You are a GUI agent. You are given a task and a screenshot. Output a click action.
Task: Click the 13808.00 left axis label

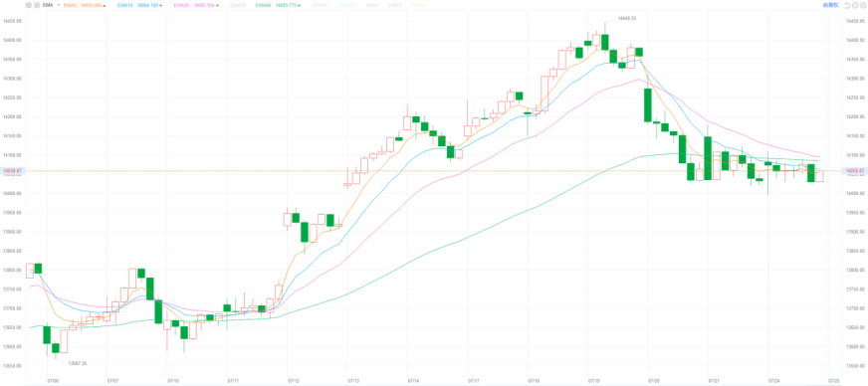tap(12, 271)
